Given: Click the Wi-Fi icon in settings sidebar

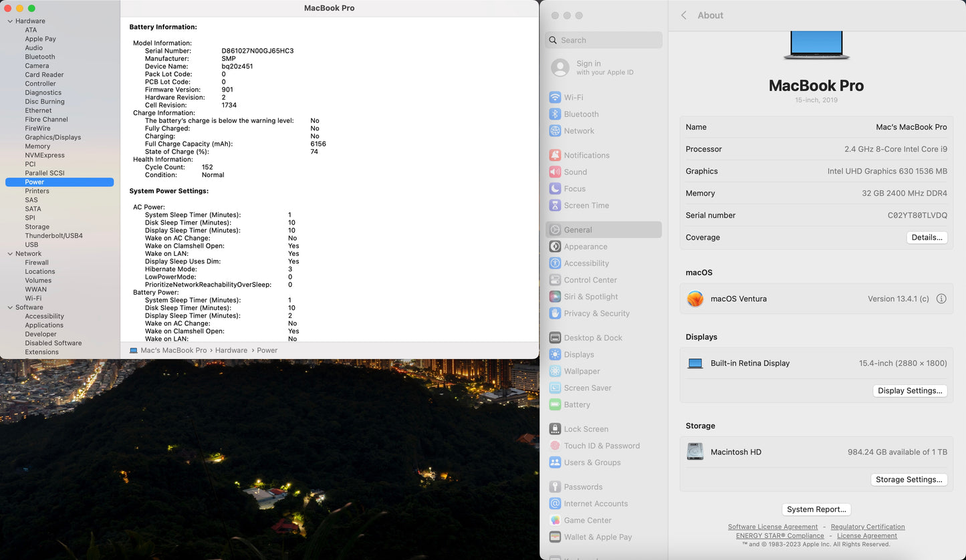Looking at the screenshot, I should (555, 98).
